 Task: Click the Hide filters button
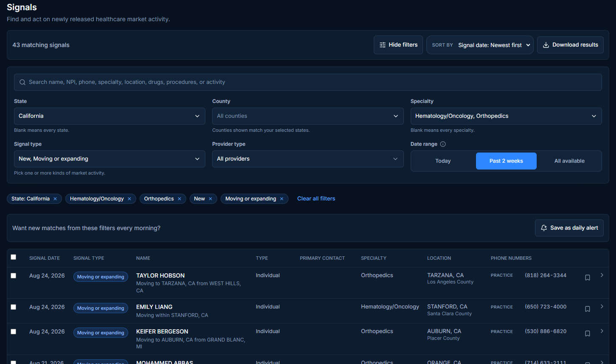pyautogui.click(x=398, y=45)
